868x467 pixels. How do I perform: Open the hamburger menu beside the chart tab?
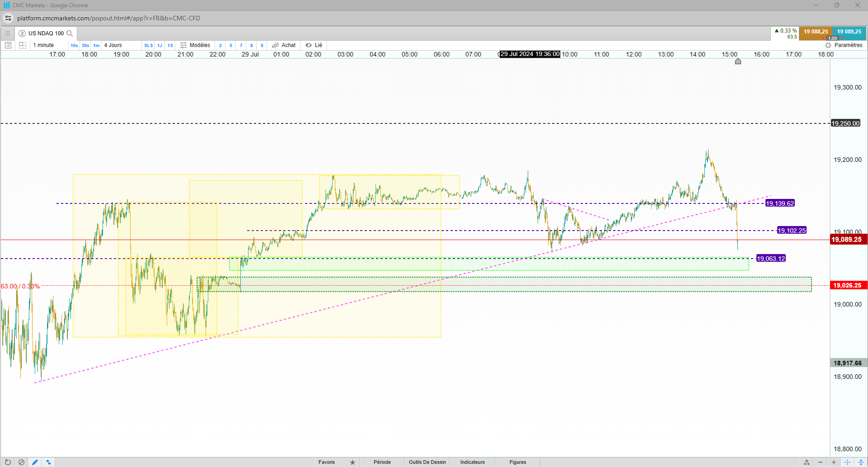[8, 33]
